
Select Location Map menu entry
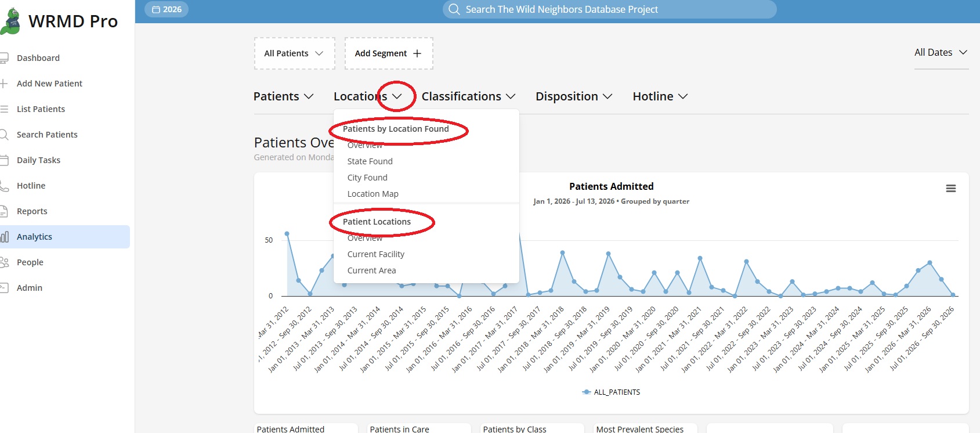(x=373, y=194)
